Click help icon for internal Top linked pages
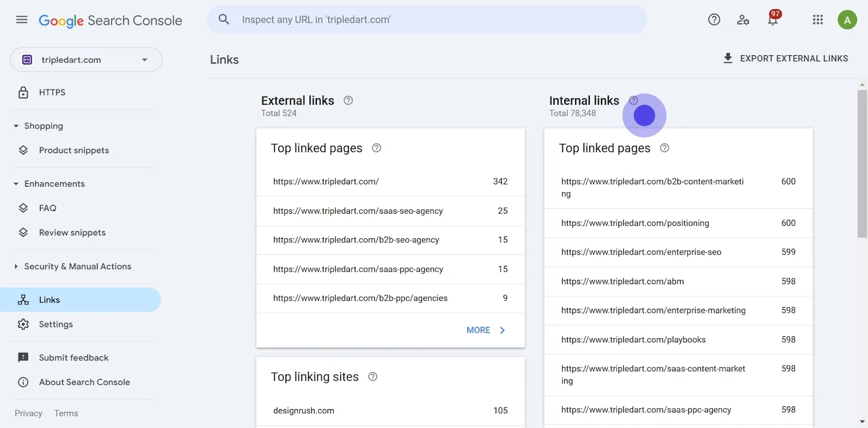 [665, 148]
